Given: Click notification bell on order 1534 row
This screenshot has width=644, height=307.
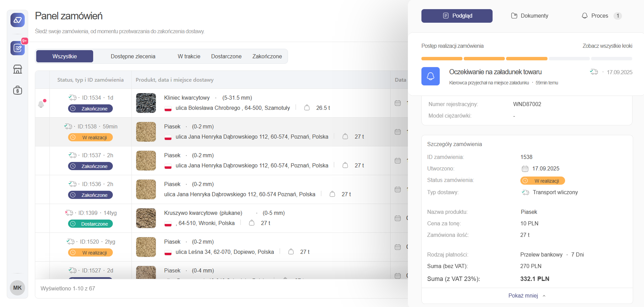Looking at the screenshot, I should (x=41, y=104).
